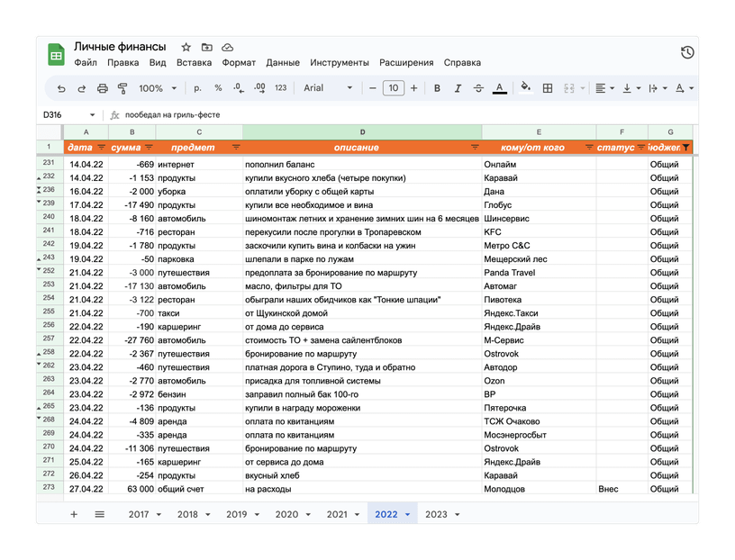Click the font size field showing 10
The width and height of the screenshot is (735, 560).
point(394,88)
